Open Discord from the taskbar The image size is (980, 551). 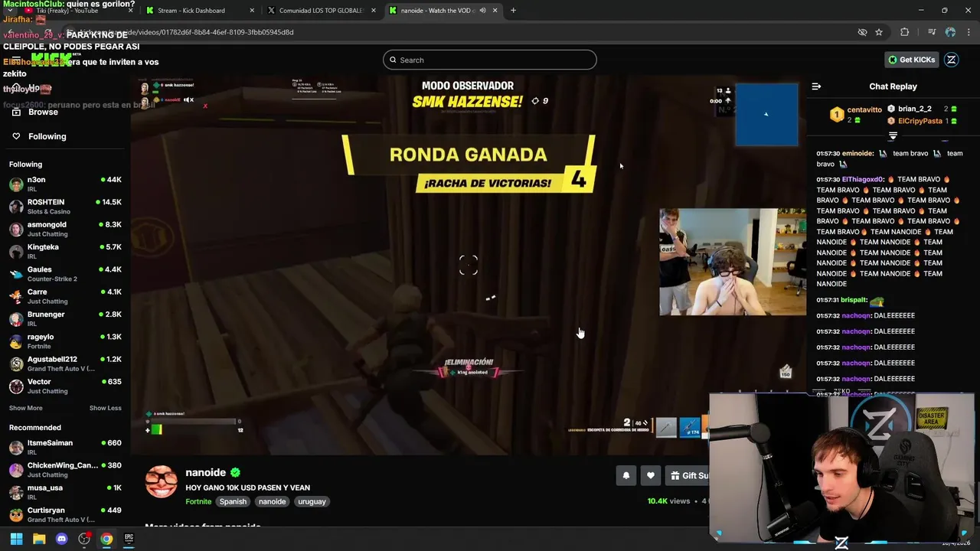point(61,539)
